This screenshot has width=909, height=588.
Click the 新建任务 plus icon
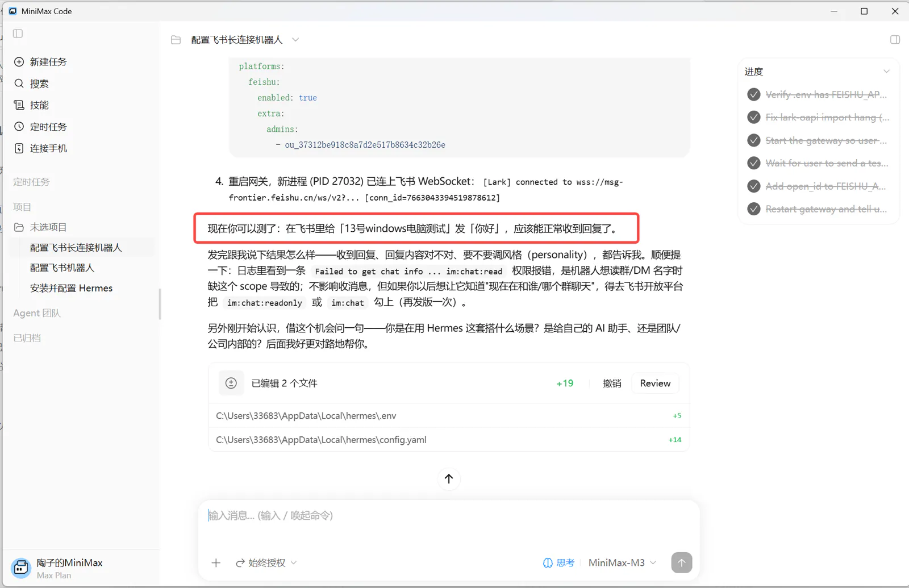click(19, 62)
